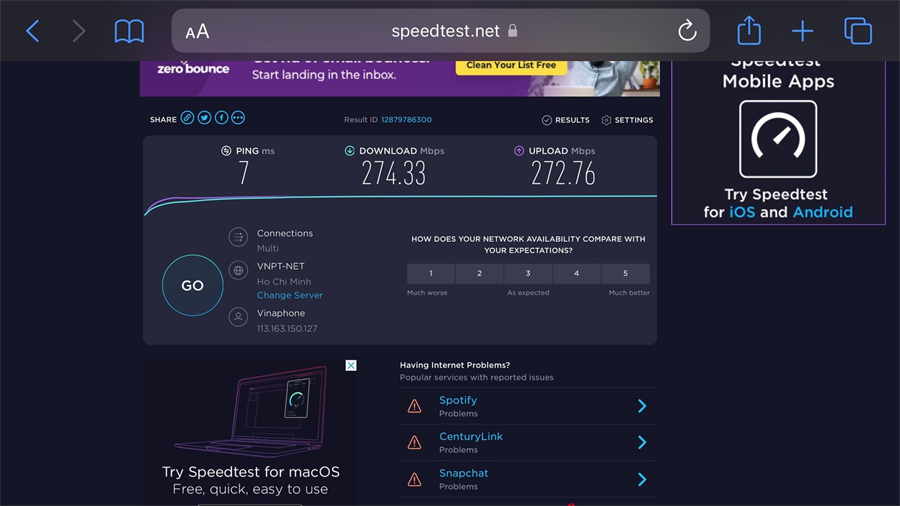Open the Android app link

[x=823, y=212]
